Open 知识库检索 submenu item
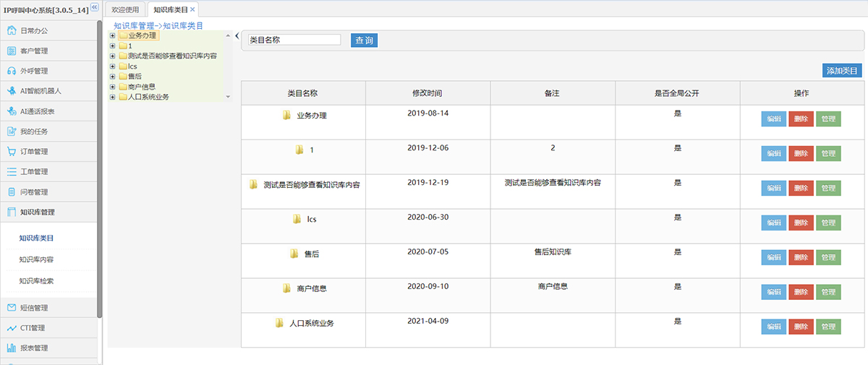The width and height of the screenshot is (868, 365). pyautogui.click(x=36, y=281)
